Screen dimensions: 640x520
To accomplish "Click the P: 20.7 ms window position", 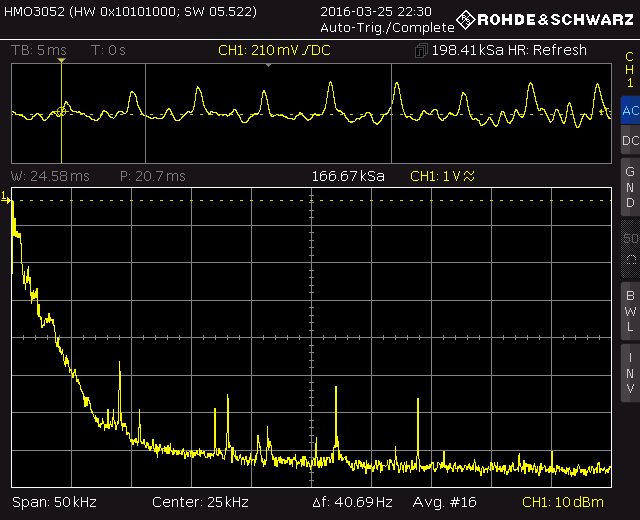I will click(152, 176).
